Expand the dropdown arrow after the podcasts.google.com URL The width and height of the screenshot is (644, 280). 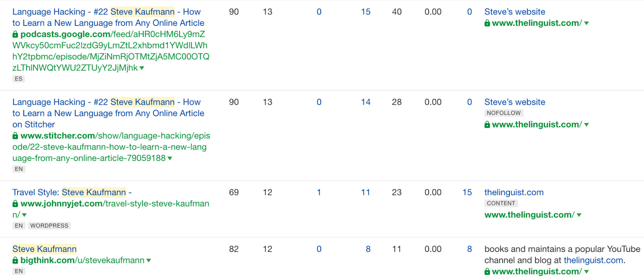(142, 68)
